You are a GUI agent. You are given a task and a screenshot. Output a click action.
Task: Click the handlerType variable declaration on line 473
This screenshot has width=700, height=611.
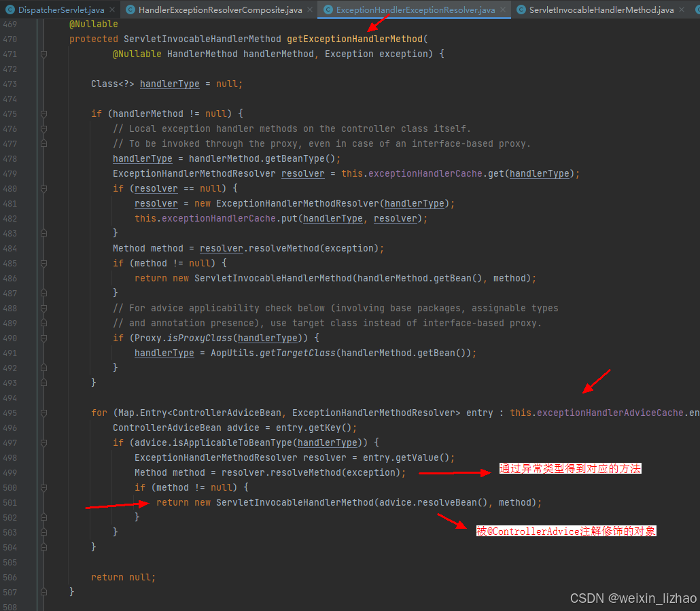170,84
